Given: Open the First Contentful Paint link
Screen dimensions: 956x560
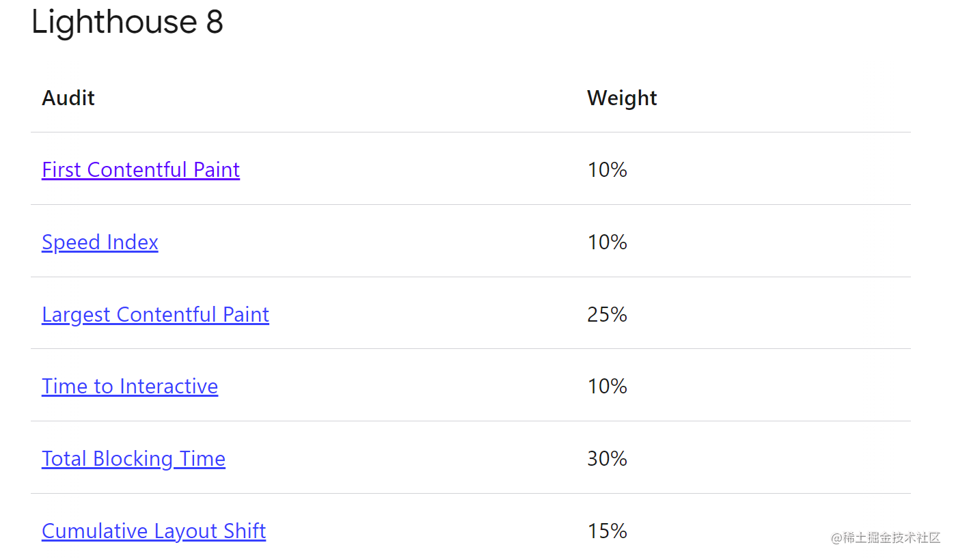Looking at the screenshot, I should [141, 169].
